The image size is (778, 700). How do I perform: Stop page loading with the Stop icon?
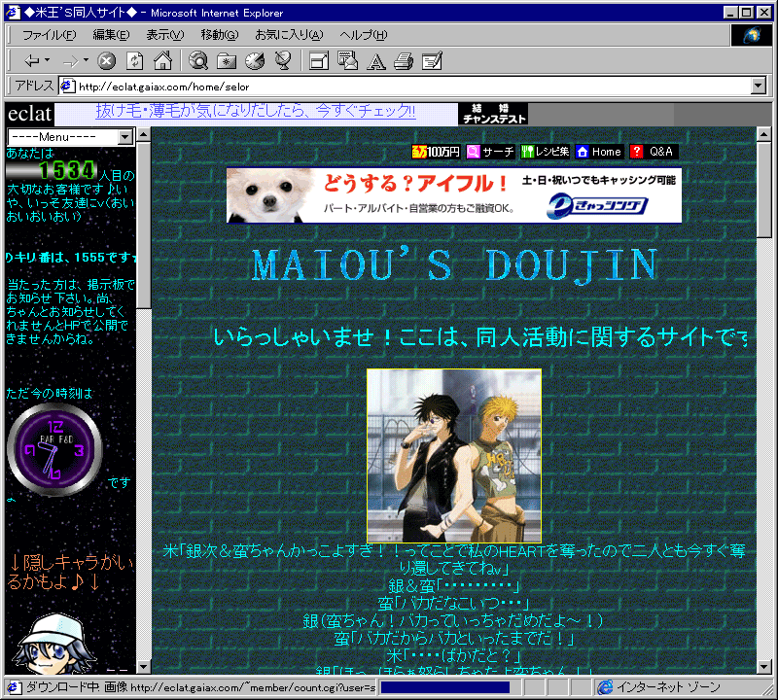[106, 61]
